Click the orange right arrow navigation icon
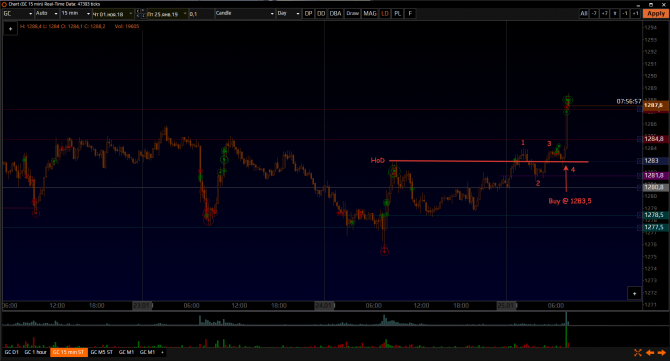 click(661, 352)
